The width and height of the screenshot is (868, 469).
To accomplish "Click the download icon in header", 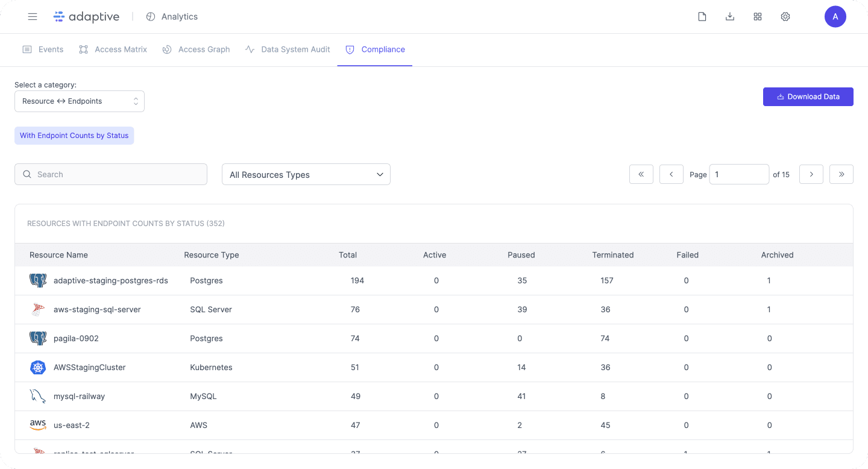I will pyautogui.click(x=730, y=17).
